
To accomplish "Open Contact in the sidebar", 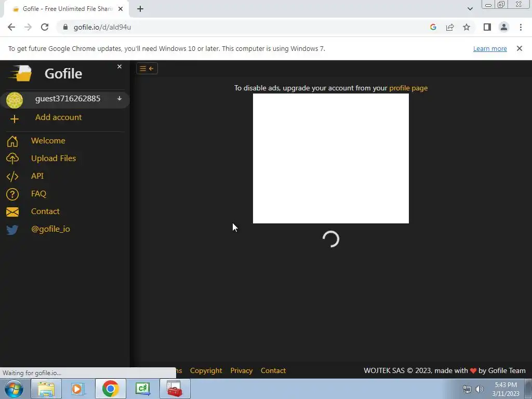I will pos(45,211).
